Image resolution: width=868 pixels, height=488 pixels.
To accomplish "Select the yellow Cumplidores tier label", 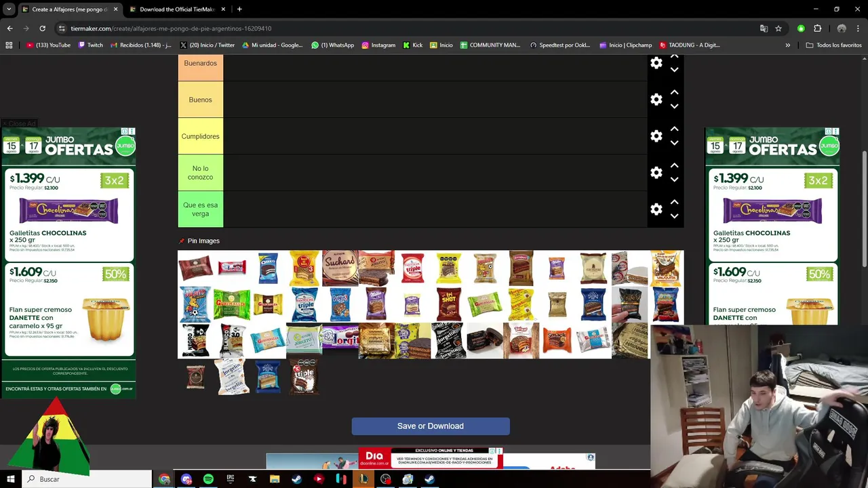I will [200, 136].
